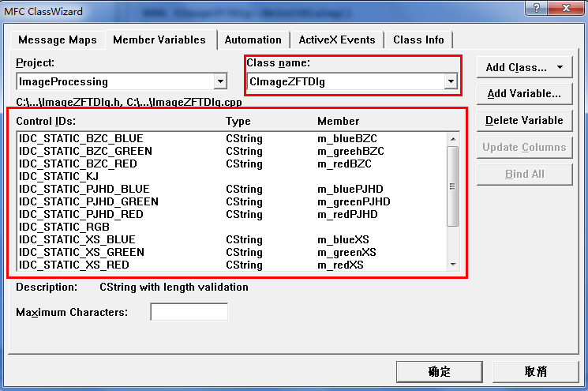Select the IDC_STATIC_XS_BLUE row
This screenshot has width=588, height=391.
tap(233, 240)
